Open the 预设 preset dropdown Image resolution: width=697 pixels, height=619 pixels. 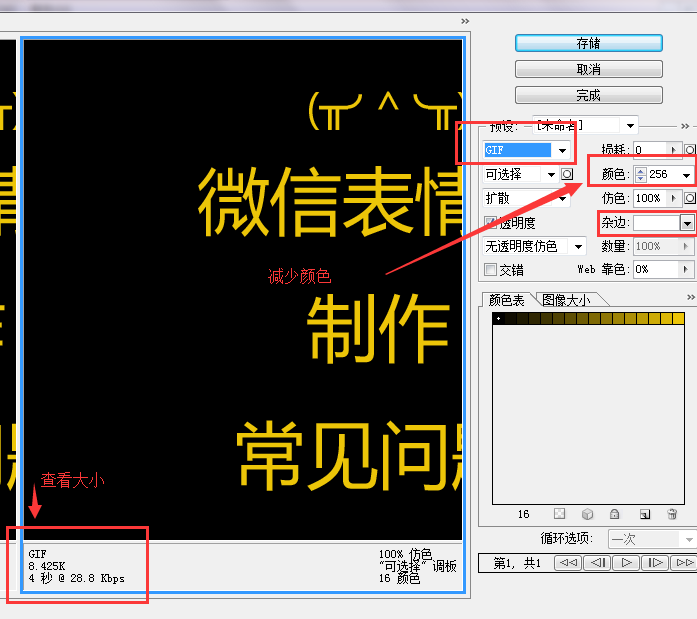click(630, 126)
